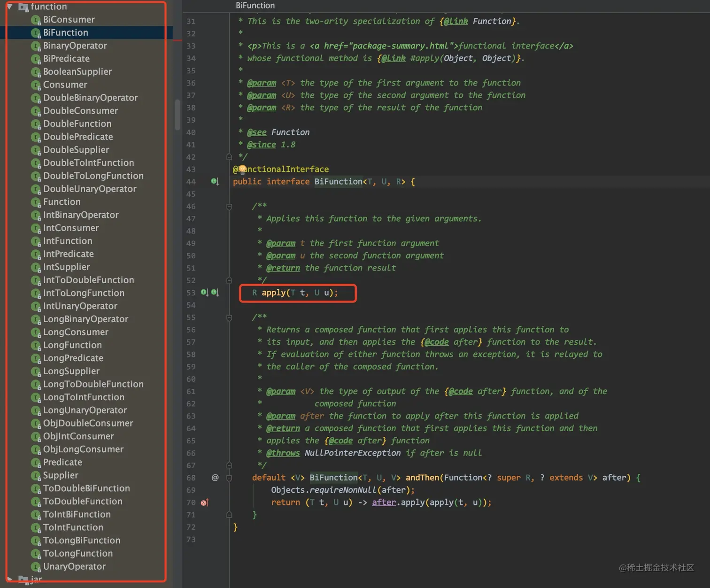Select the BiFunction editor tab
Screen dimensions: 710x588
point(255,6)
